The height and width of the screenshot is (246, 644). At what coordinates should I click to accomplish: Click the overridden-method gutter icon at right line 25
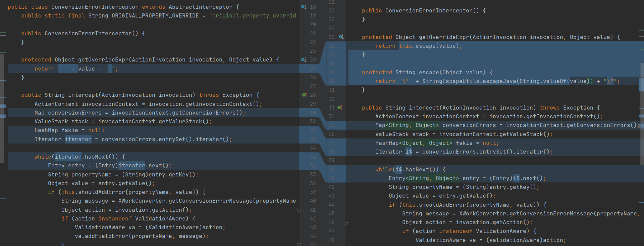click(341, 37)
